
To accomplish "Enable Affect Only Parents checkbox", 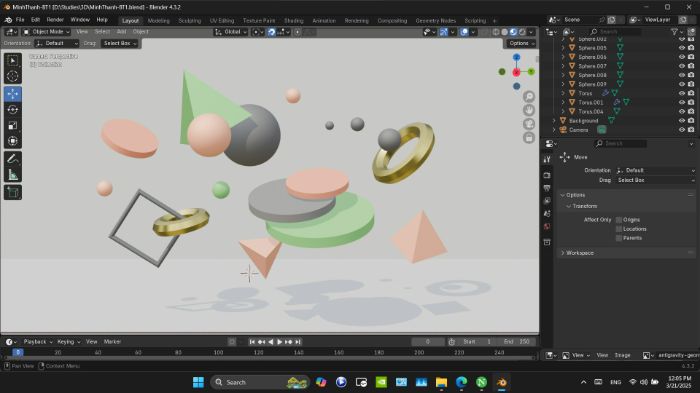I will [x=619, y=238].
